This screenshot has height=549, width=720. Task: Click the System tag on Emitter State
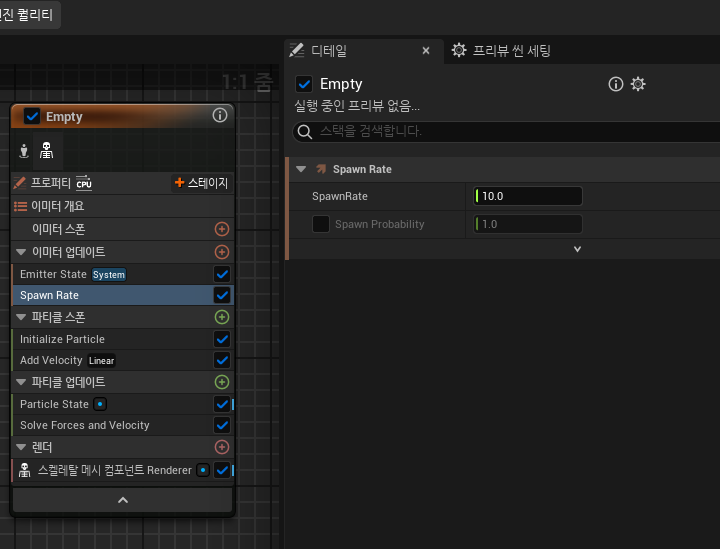tap(108, 274)
